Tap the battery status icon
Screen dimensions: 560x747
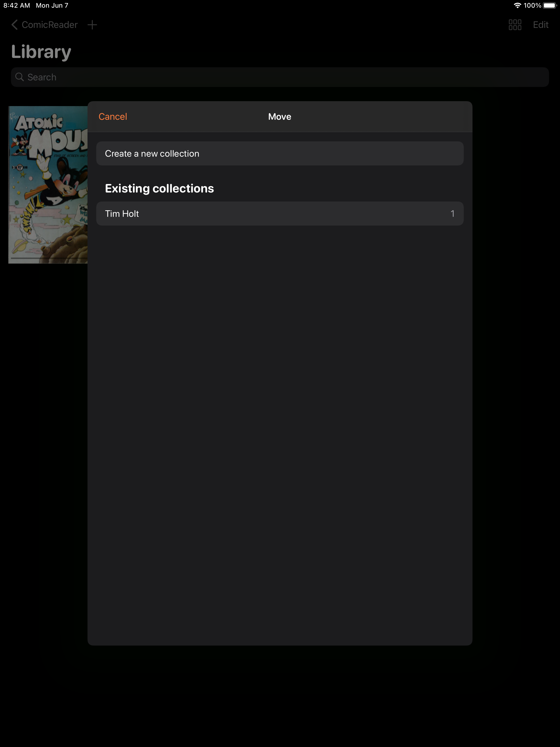click(549, 5)
